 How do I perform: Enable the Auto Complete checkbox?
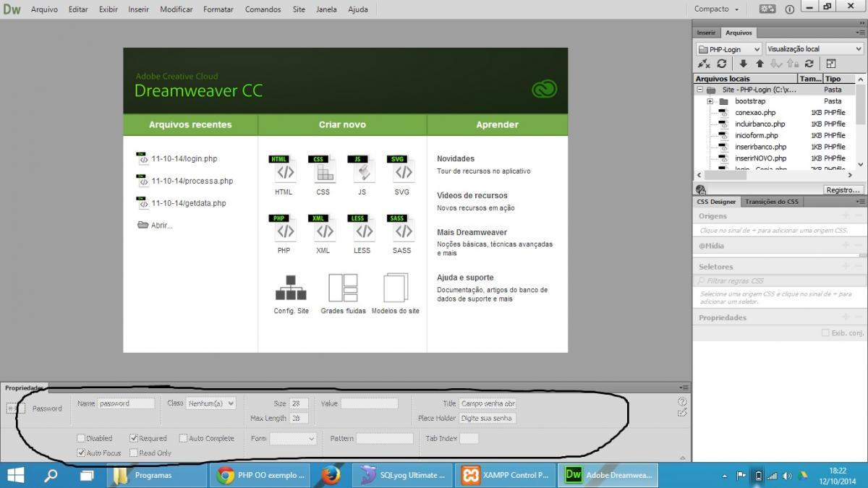[183, 438]
